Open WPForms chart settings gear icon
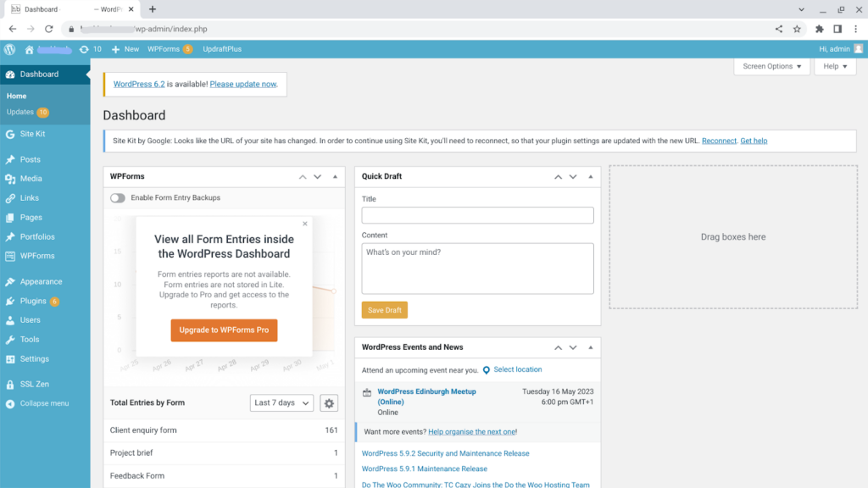 329,403
